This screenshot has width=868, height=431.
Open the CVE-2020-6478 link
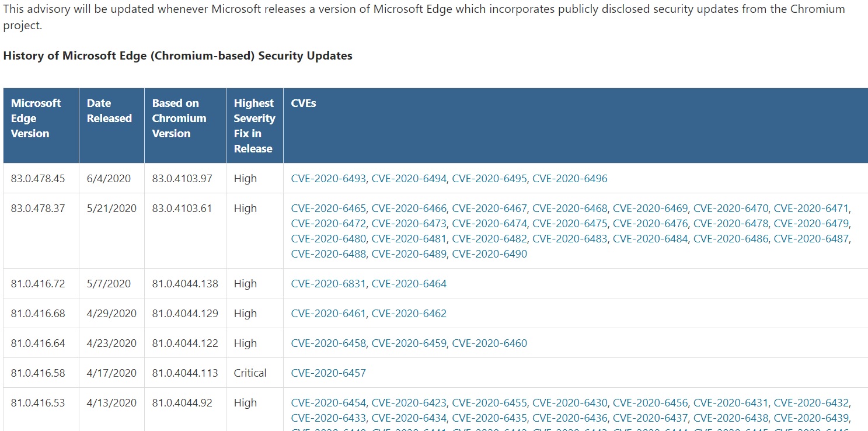click(731, 224)
